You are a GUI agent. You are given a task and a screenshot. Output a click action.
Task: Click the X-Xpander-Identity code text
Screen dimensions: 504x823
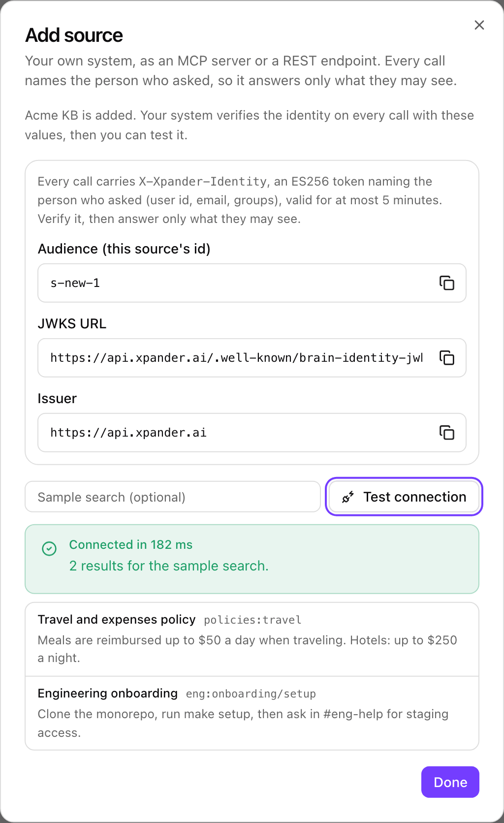coord(203,182)
